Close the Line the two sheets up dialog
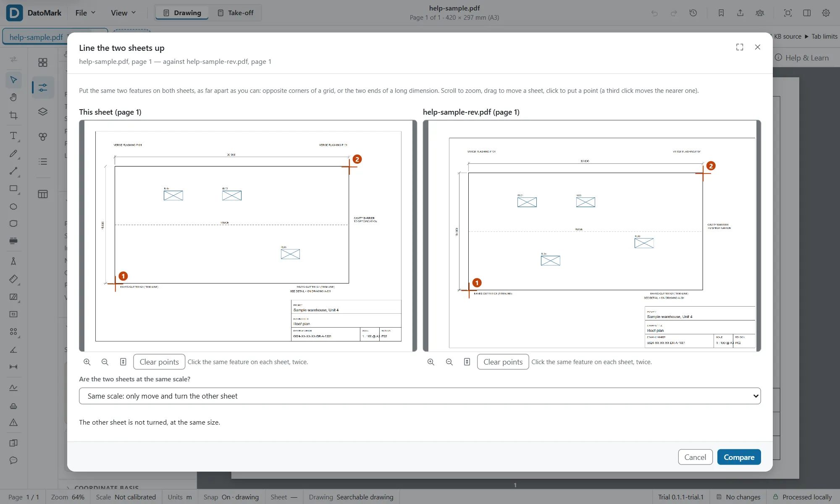The width and height of the screenshot is (840, 504). (758, 47)
